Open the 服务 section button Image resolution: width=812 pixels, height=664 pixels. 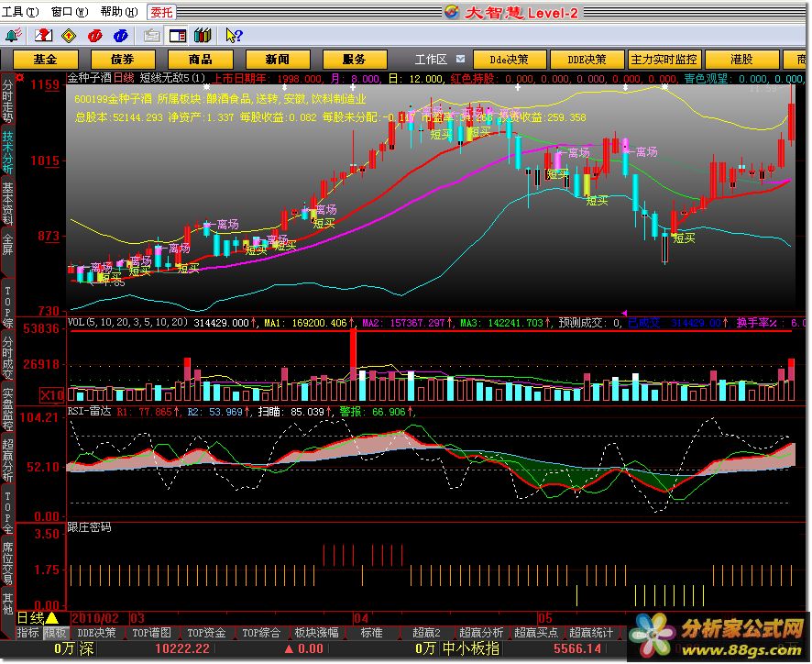coord(355,59)
